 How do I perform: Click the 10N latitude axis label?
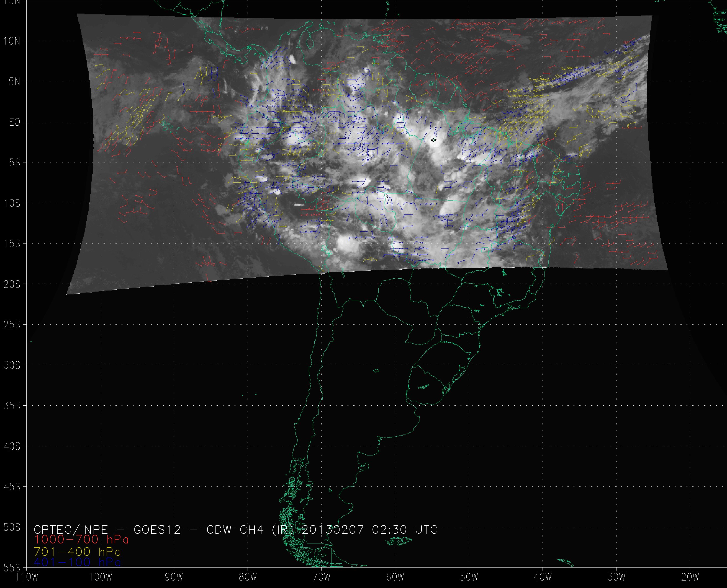pos(12,41)
